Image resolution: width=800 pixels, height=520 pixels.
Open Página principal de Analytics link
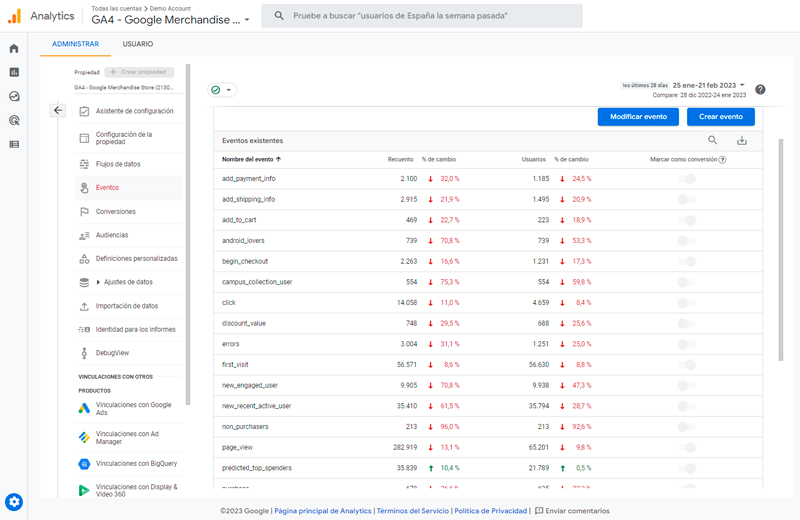coord(322,511)
